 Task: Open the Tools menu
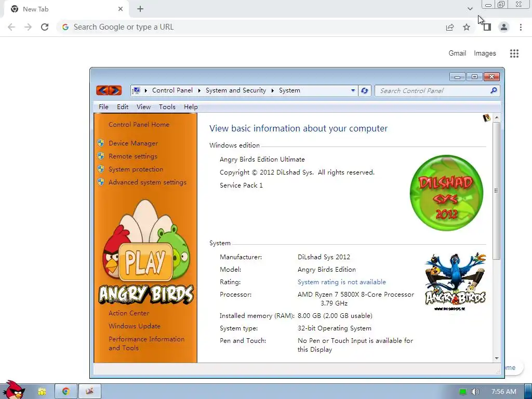pos(167,107)
